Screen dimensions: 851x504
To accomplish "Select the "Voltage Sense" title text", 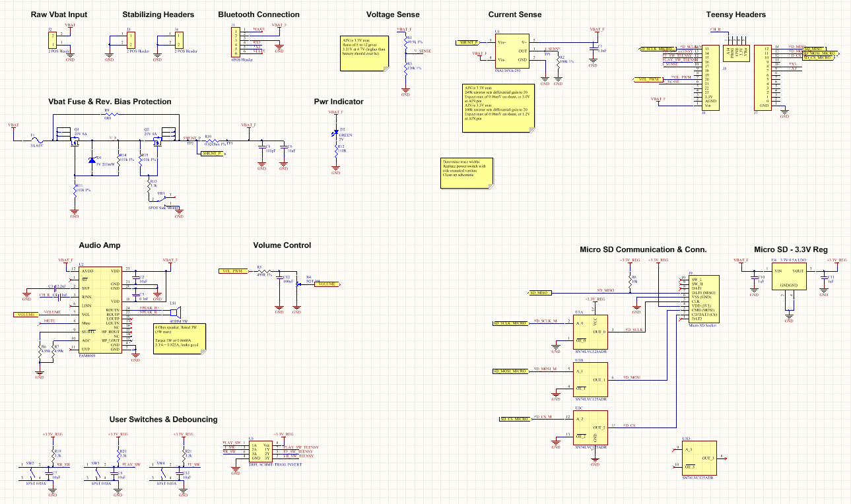I will [393, 15].
